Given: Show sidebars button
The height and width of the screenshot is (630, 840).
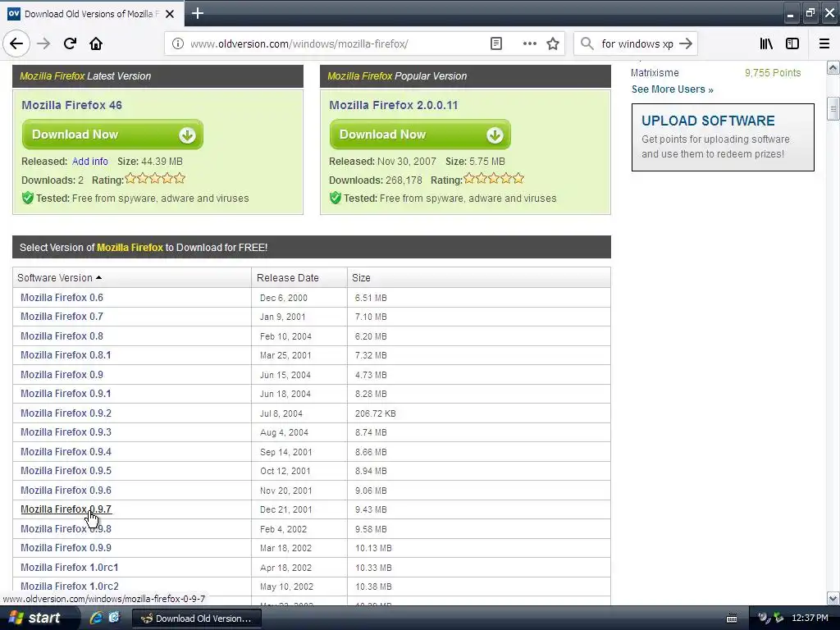Looking at the screenshot, I should (x=792, y=44).
